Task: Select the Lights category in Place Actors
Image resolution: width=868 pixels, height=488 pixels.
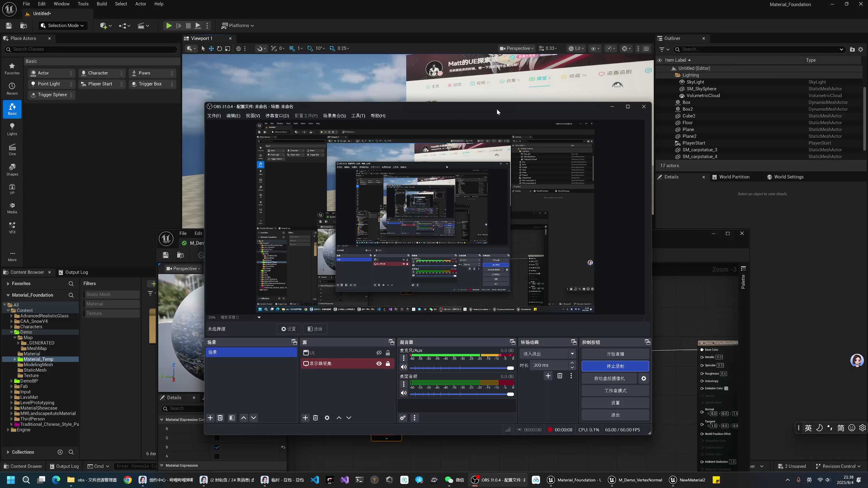Action: (x=12, y=129)
